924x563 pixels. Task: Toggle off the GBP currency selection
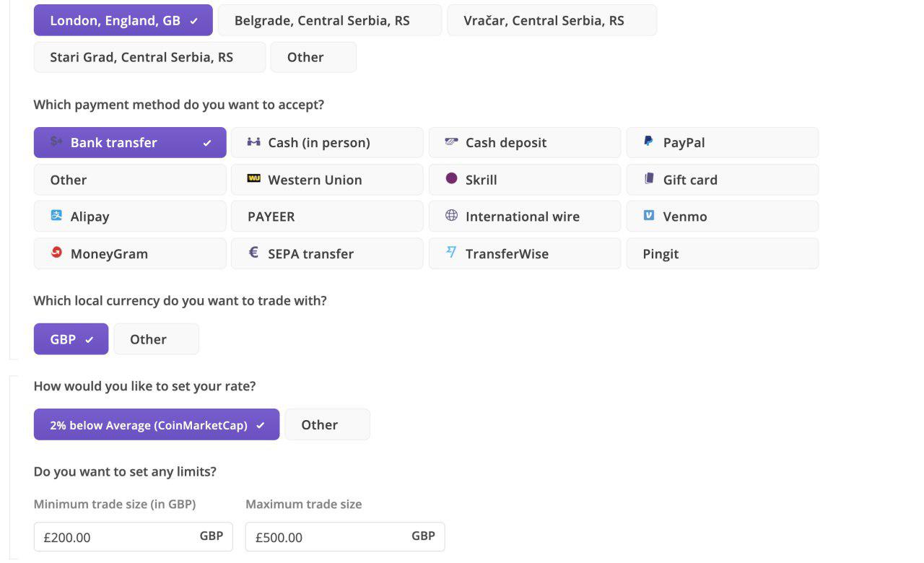click(70, 339)
